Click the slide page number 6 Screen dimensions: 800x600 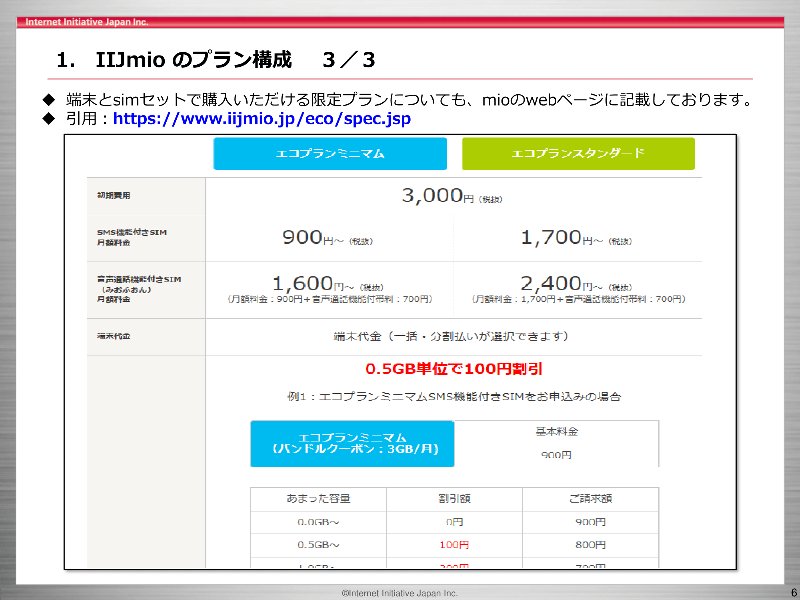[x=794, y=592]
